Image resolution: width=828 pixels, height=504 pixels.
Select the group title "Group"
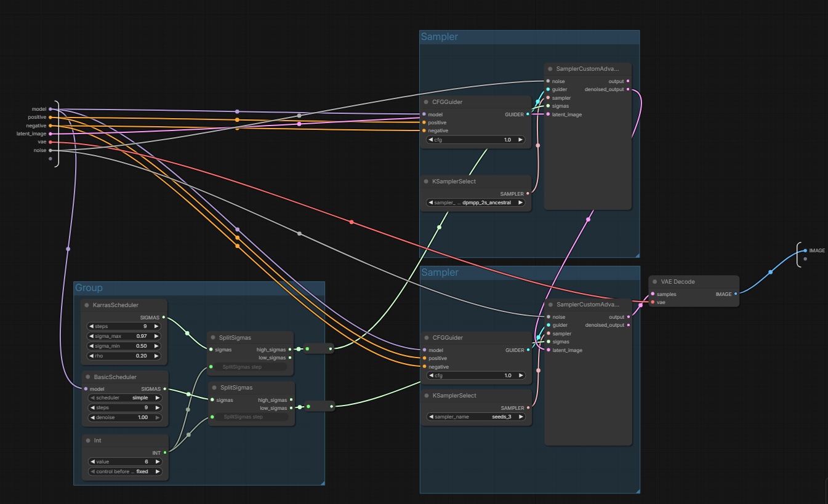[89, 288]
